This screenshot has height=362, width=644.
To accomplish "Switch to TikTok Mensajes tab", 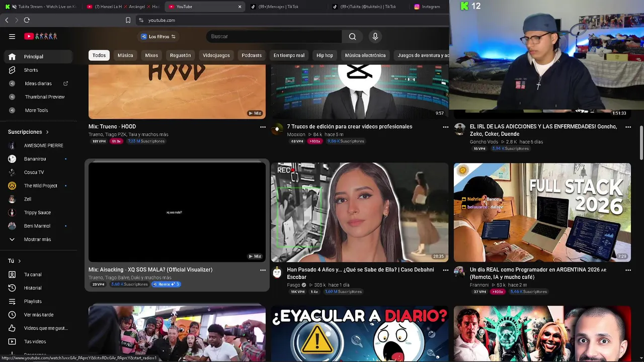I will click(287, 7).
